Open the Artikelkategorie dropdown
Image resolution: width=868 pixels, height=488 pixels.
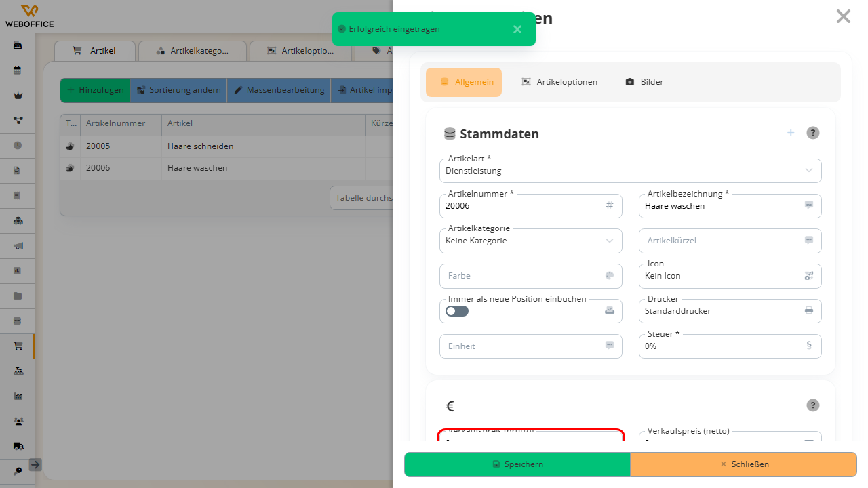[531, 241]
